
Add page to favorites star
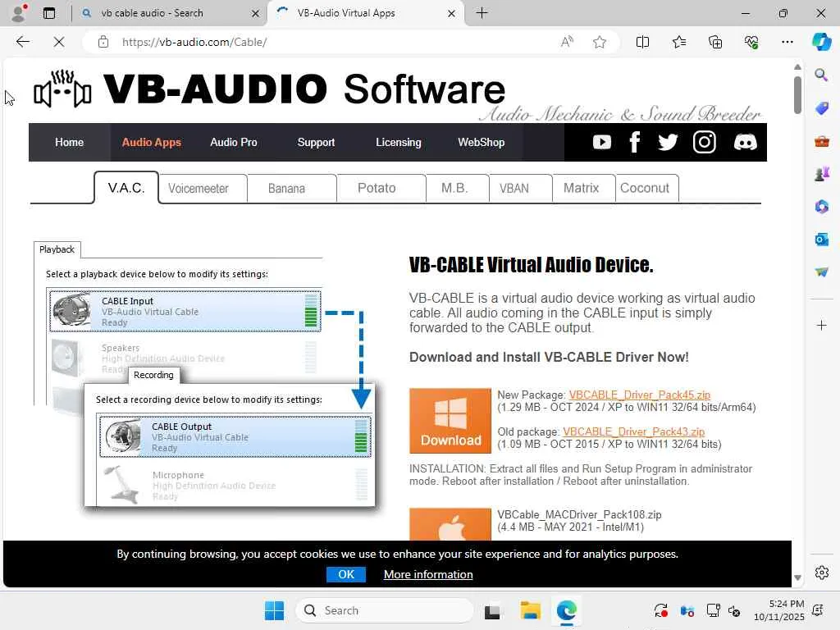pyautogui.click(x=600, y=42)
